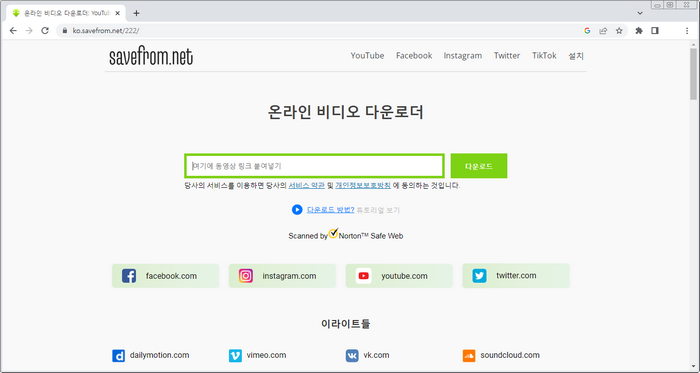
Task: Click the vertical page scrollbar thumb
Action: click(x=693, y=74)
